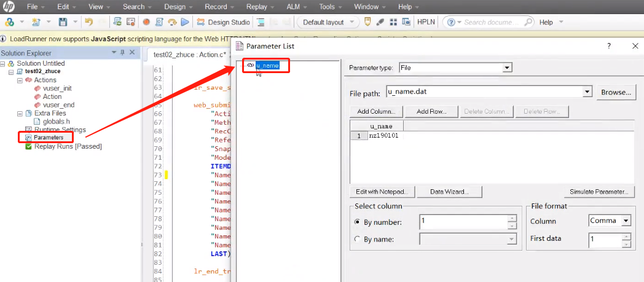The image size is (644, 282).
Task: Start recording with the red Record icon
Action: (146, 22)
